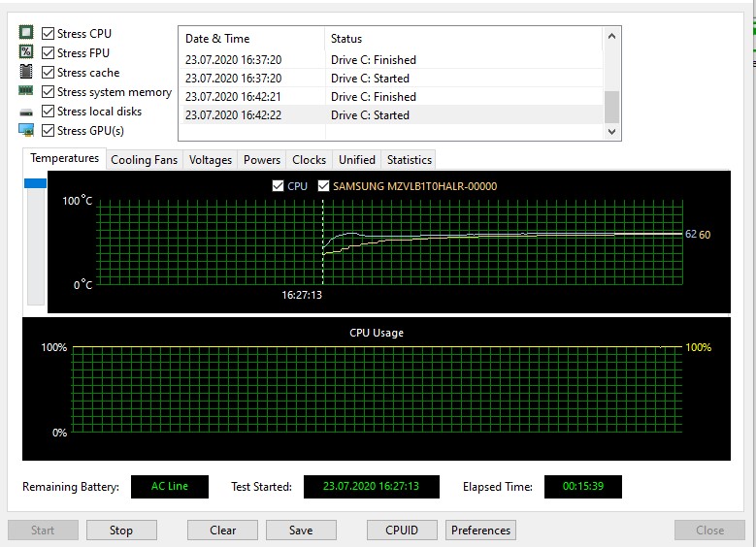The image size is (756, 547).
Task: Clear the log with the Clear button
Action: point(223,531)
